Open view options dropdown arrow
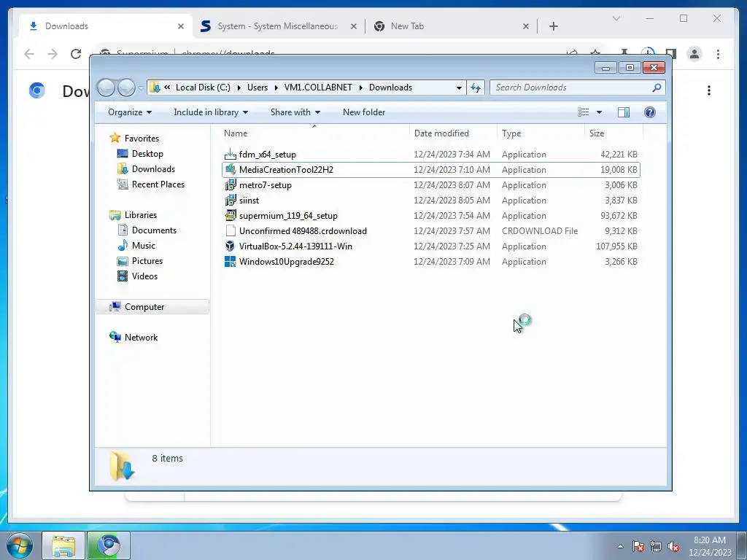This screenshot has width=747, height=560. (x=600, y=112)
